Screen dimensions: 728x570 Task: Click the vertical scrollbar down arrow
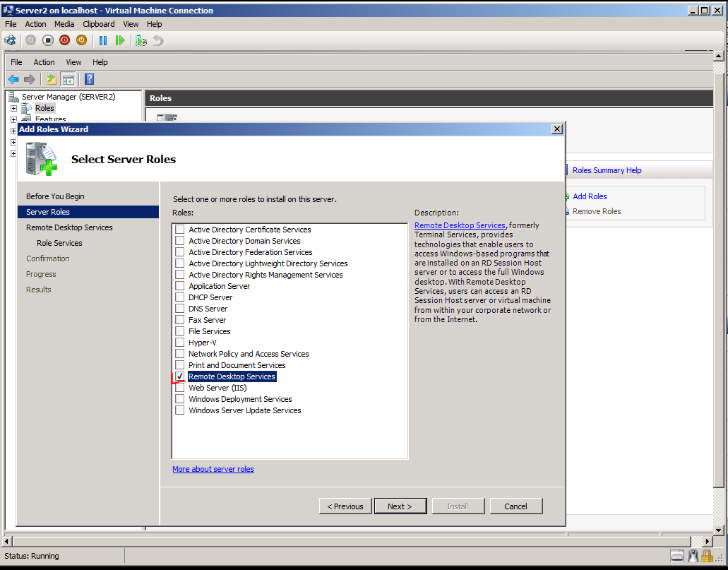point(718,530)
